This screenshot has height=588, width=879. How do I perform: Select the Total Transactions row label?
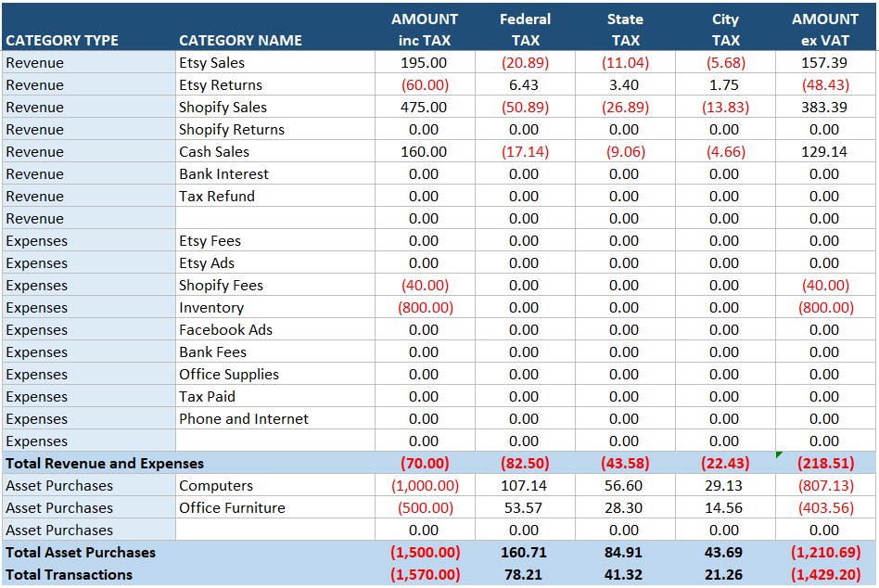(70, 574)
